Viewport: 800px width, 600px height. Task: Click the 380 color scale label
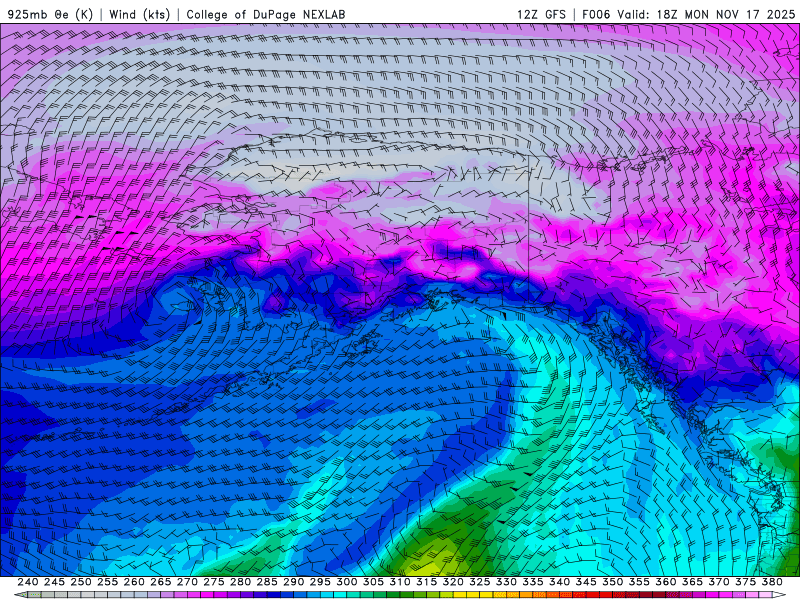[772, 582]
